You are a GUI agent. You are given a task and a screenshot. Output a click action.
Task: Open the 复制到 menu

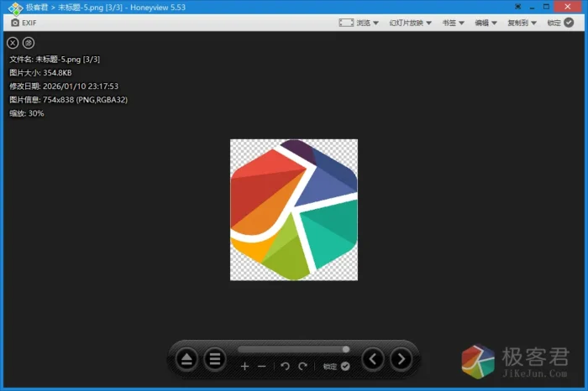click(x=522, y=23)
